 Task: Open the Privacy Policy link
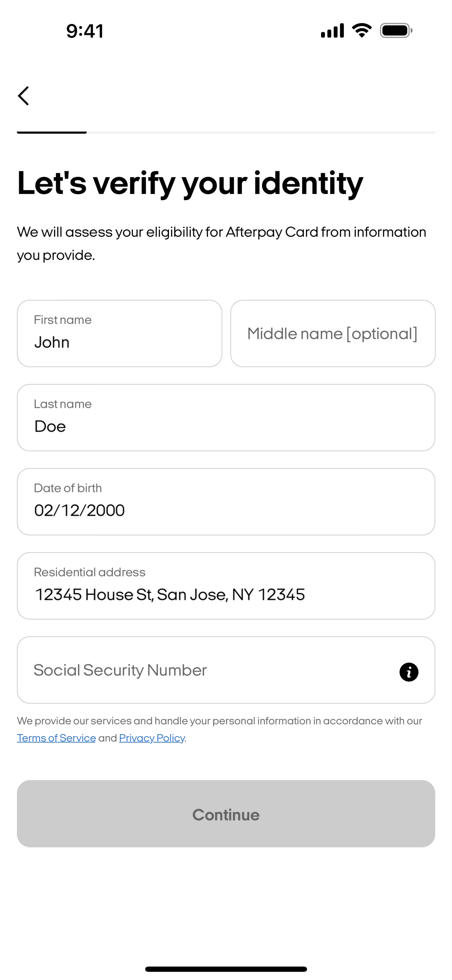[x=152, y=738]
